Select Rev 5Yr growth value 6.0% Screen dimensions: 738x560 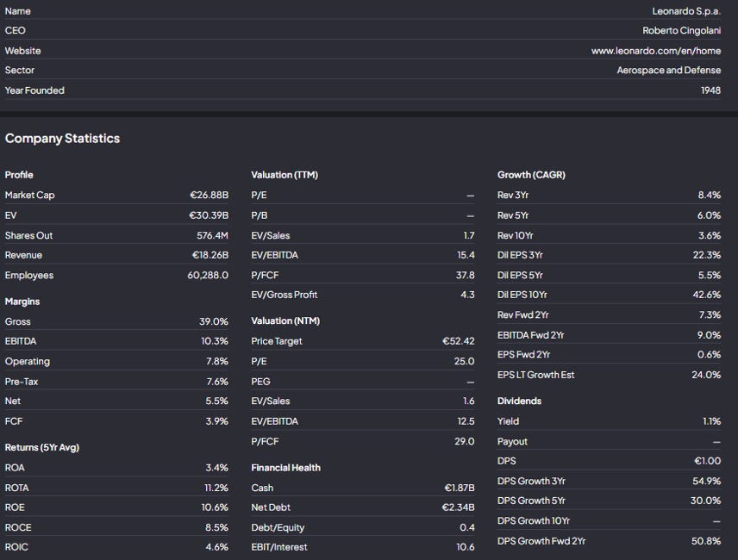[x=709, y=215]
